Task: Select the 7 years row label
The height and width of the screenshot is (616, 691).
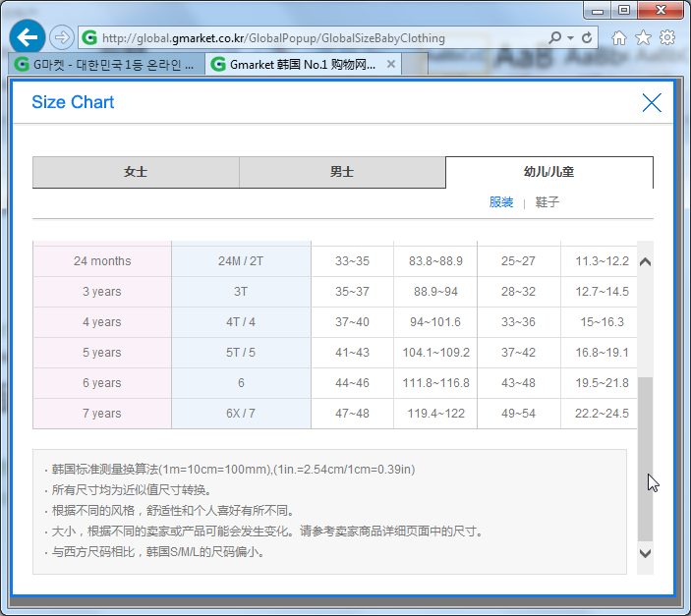Action: 102,414
